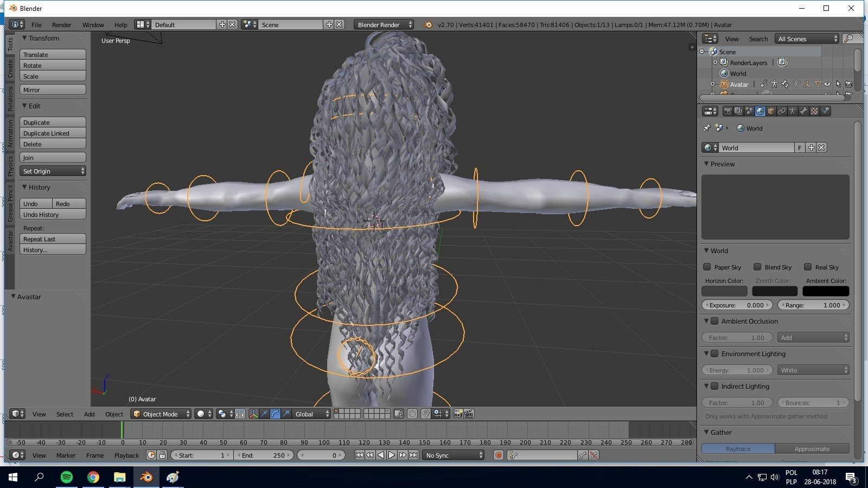Switch to the Create tab in tool shelf
Image resolution: width=868 pixels, height=488 pixels.
(10, 69)
